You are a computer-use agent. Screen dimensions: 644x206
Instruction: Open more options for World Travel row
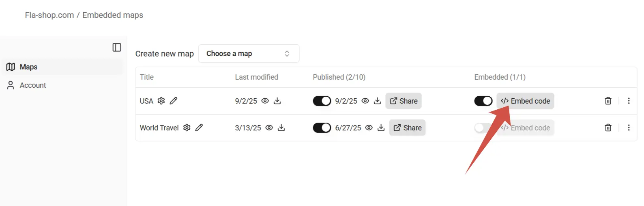pyautogui.click(x=629, y=128)
